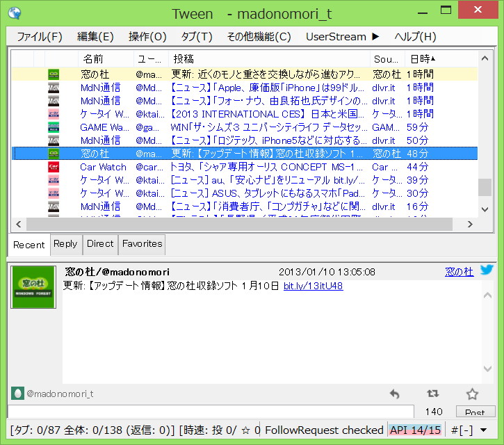Select the ケータイ Watch 2013 INTERNATIONAL CES tweet
This screenshot has height=445, width=504.
(245, 114)
